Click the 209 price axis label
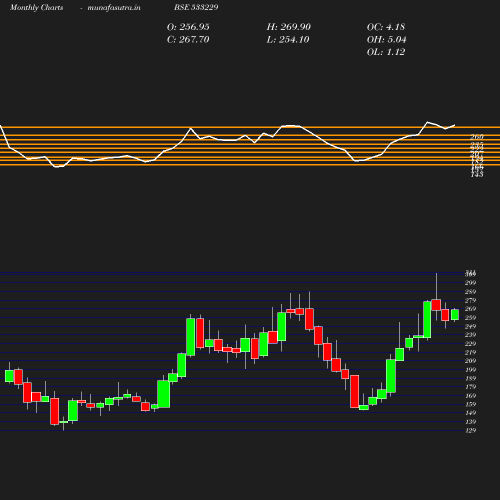Viewport: 500px width, 500px height. (470, 361)
